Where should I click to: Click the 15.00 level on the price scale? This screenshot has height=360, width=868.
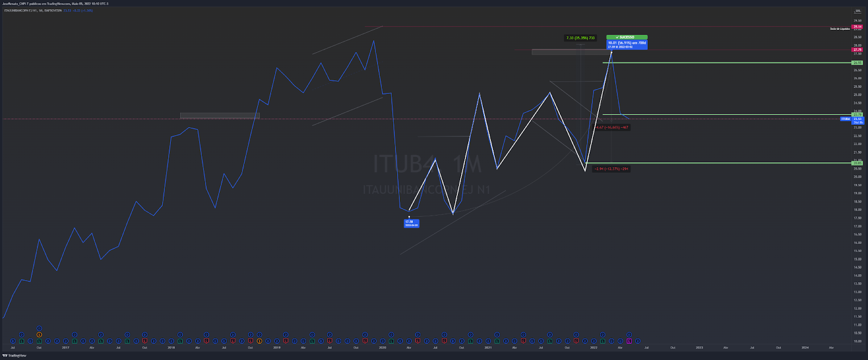[857, 259]
